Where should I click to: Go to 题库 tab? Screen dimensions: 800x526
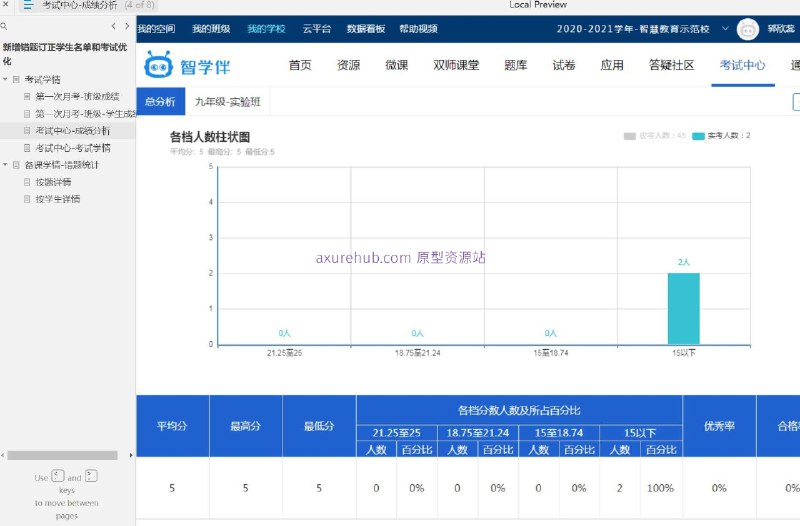515,65
